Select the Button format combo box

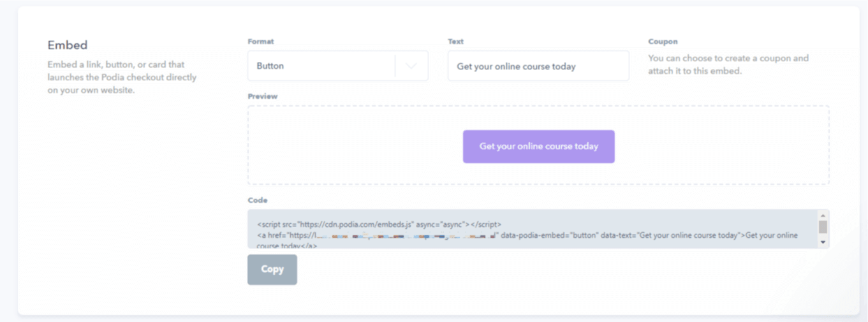tap(337, 66)
